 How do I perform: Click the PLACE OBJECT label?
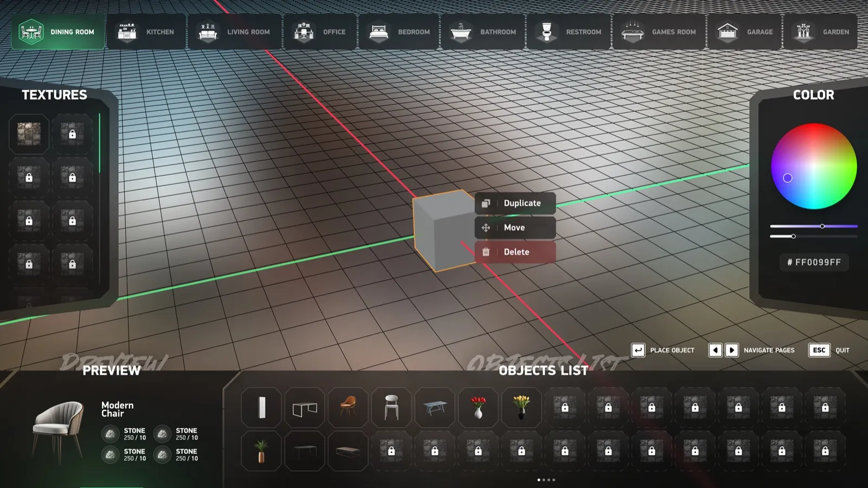[672, 350]
